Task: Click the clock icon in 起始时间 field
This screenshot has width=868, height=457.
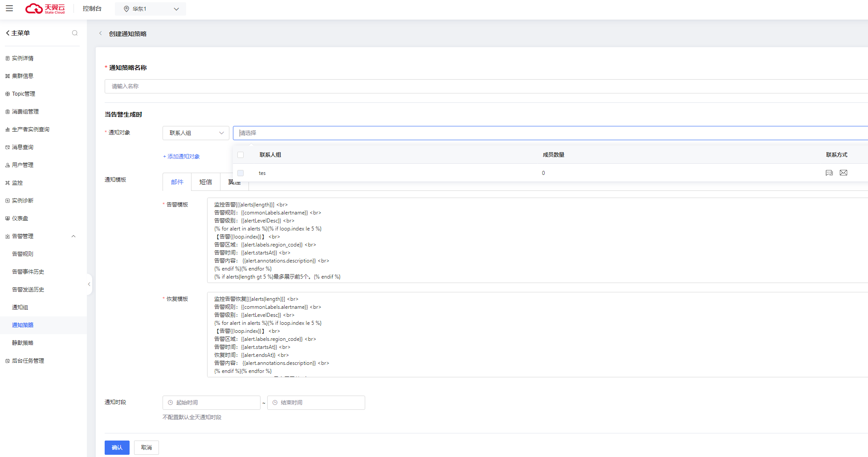Action: 170,403
